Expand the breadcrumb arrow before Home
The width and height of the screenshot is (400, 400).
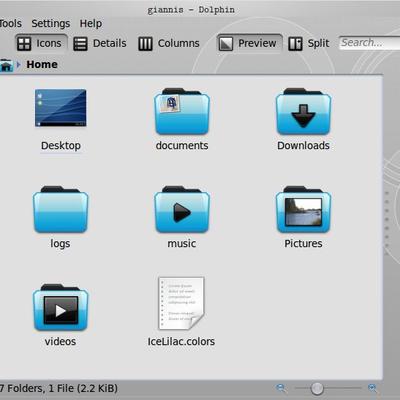click(x=19, y=64)
